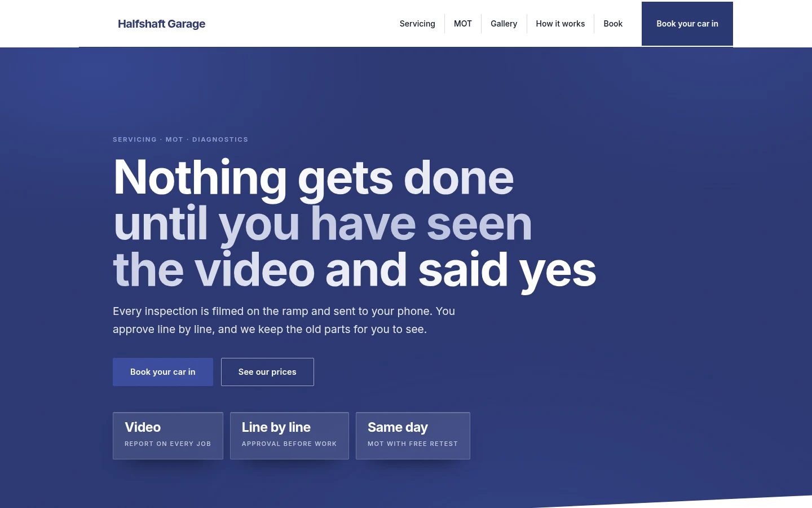Open See our prices button

click(267, 372)
